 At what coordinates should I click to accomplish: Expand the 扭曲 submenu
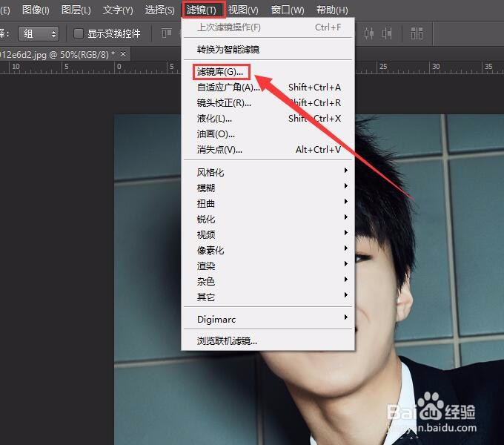click(268, 203)
